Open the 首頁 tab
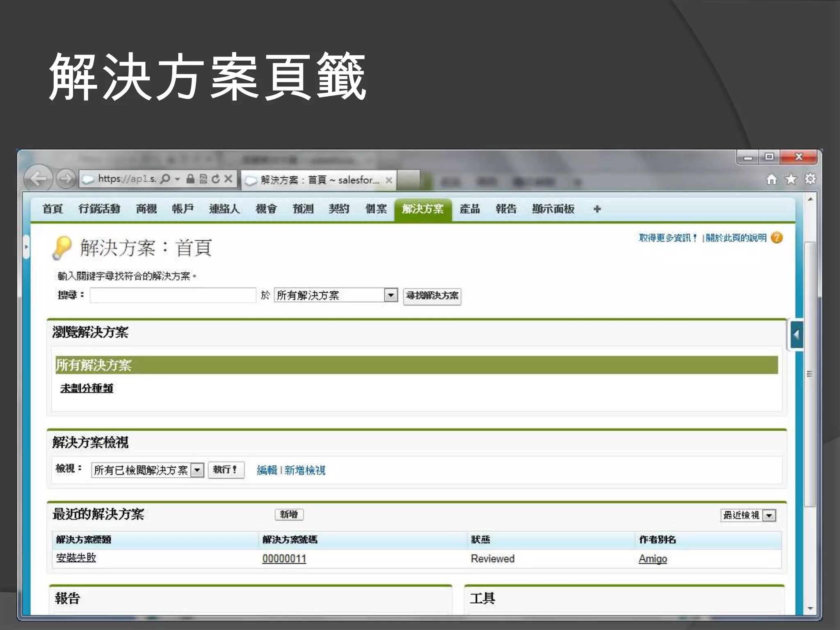The width and height of the screenshot is (840, 630). click(x=52, y=209)
